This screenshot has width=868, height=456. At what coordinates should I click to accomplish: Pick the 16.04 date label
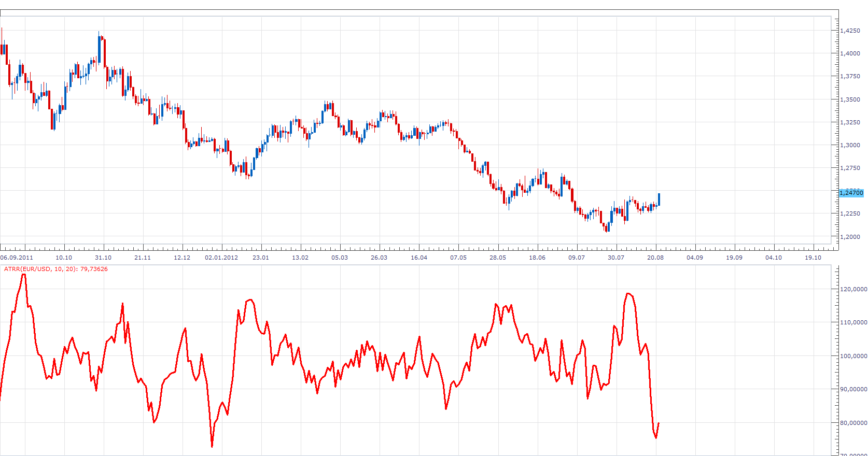click(419, 258)
